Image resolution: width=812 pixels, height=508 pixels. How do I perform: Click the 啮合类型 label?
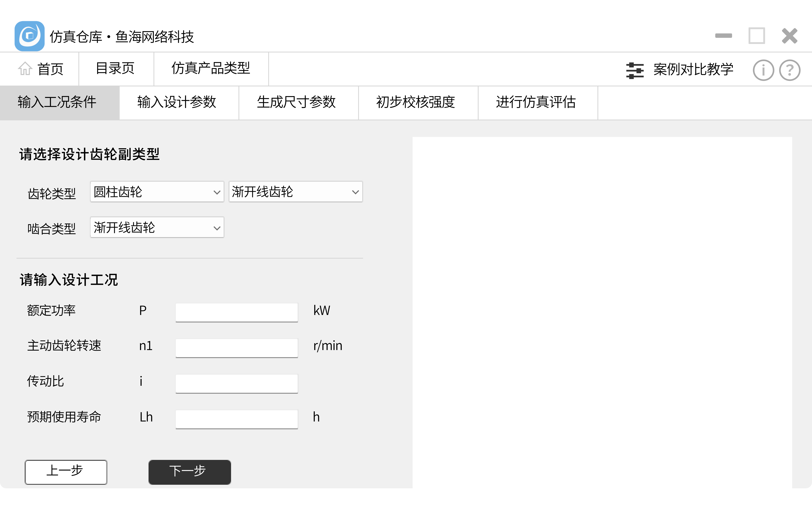(52, 229)
